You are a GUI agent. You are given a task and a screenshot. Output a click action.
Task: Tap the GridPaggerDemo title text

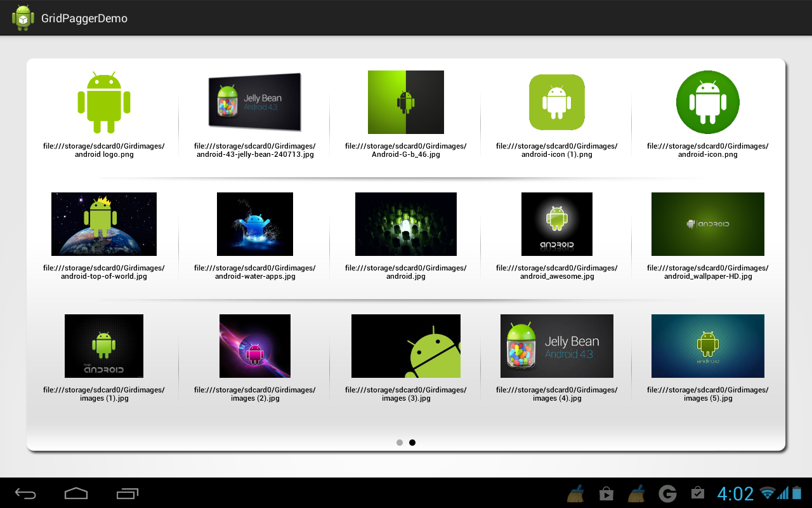[x=84, y=18]
